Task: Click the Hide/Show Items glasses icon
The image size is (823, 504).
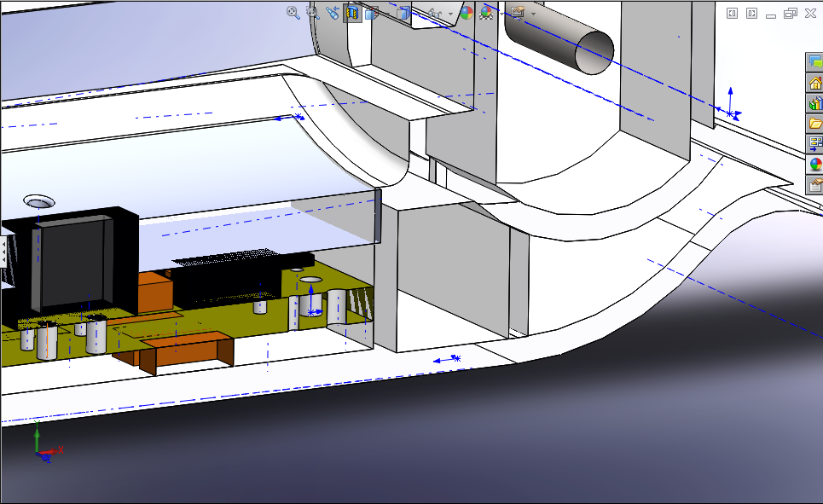Action: coord(435,14)
